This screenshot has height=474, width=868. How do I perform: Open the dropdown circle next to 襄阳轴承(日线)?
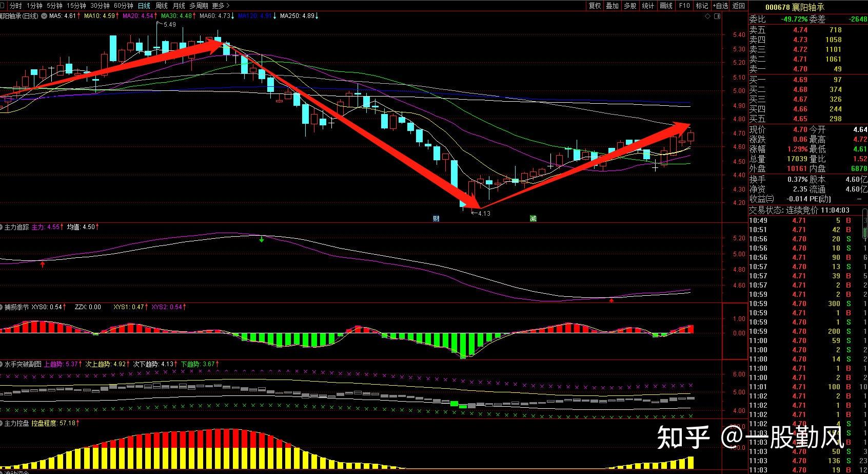tap(44, 16)
